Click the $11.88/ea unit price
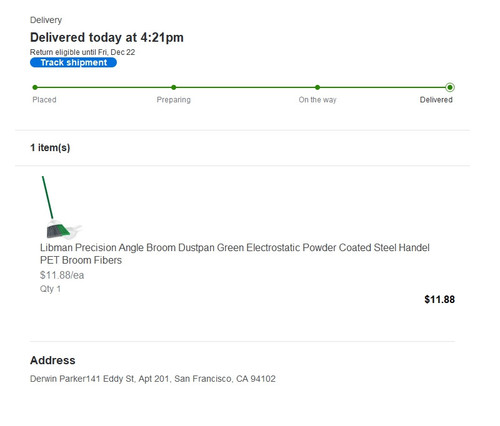Screen dimensions: 500x426 62,275
